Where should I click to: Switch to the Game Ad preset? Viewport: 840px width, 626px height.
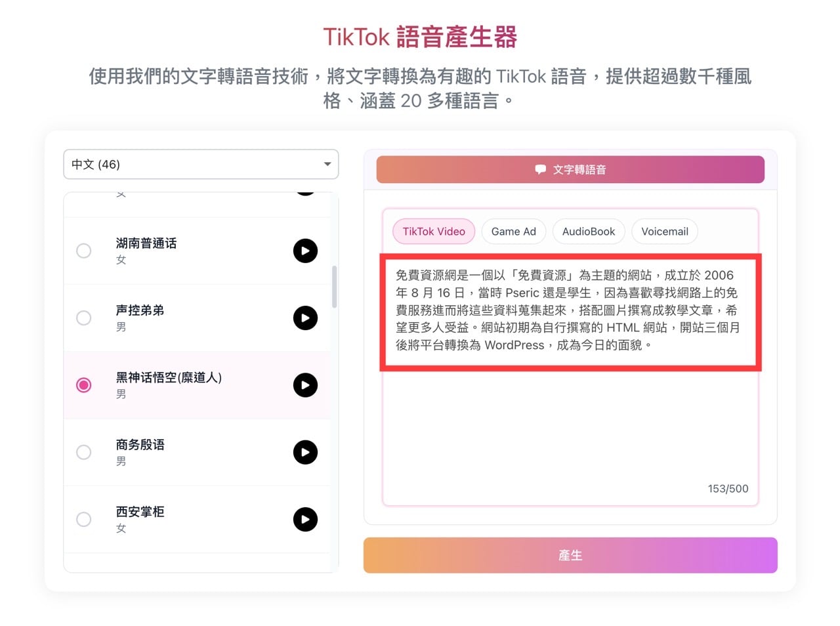click(514, 232)
